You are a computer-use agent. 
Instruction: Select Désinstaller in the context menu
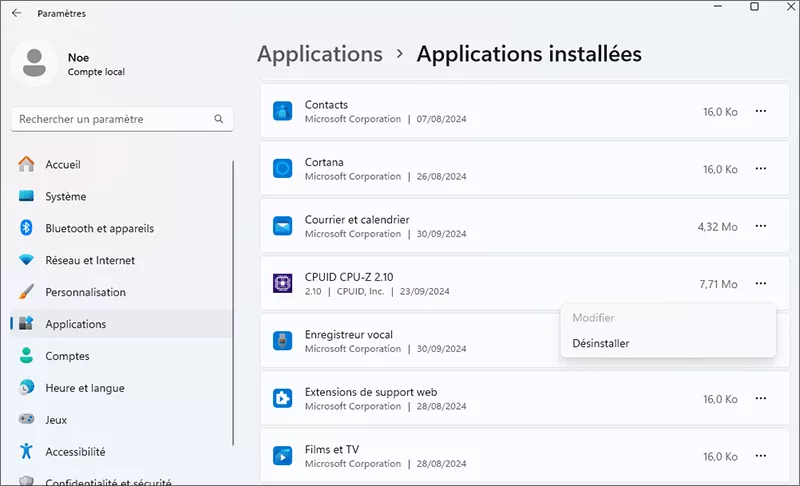pyautogui.click(x=600, y=343)
